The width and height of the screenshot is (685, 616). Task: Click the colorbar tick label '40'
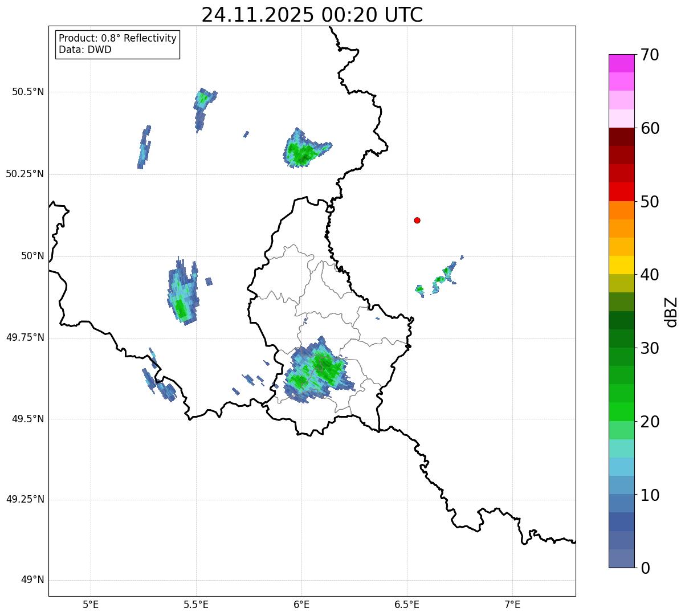[649, 275]
